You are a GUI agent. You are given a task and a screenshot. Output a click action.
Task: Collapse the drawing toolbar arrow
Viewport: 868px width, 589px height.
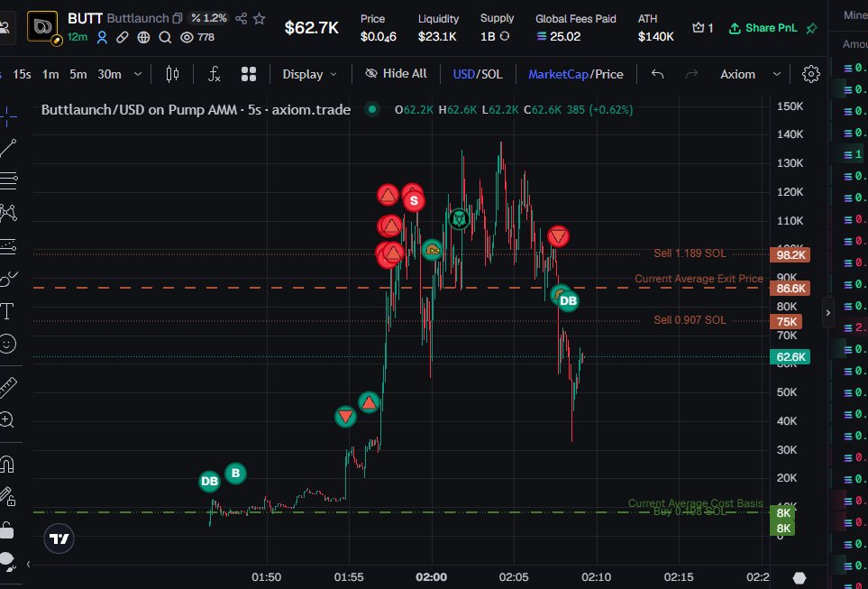28,564
